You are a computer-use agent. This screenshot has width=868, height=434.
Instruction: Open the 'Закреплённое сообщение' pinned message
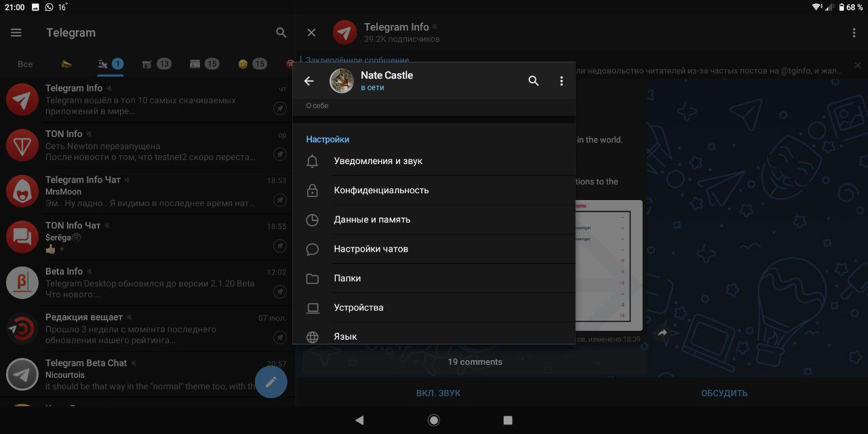(357, 60)
